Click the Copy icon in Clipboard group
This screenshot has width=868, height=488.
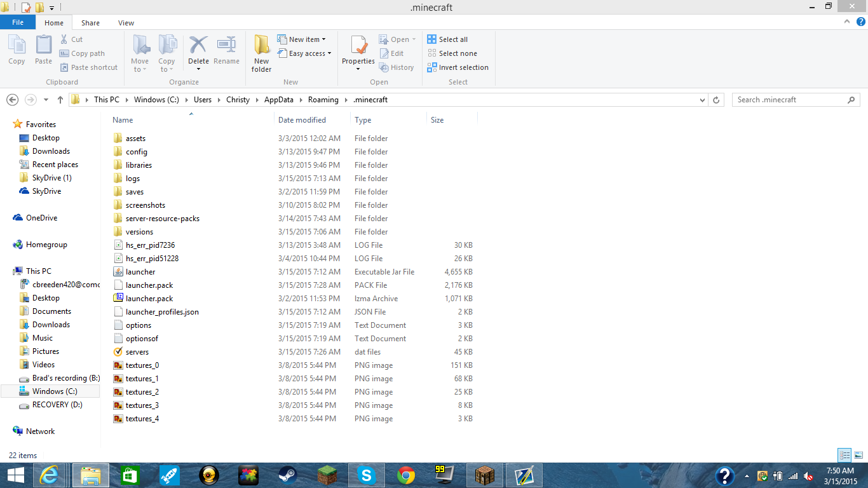point(17,50)
